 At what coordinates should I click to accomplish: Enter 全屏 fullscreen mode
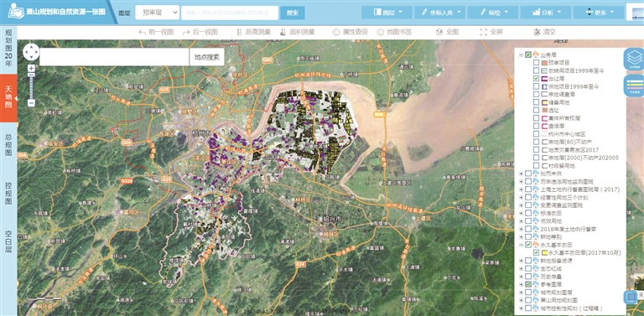click(x=491, y=32)
